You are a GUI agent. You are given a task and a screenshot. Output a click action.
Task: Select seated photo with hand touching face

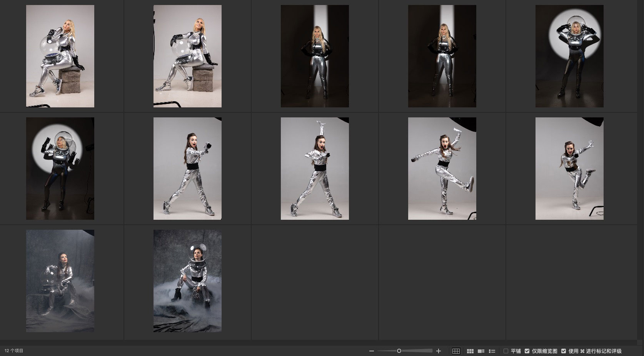(60, 56)
